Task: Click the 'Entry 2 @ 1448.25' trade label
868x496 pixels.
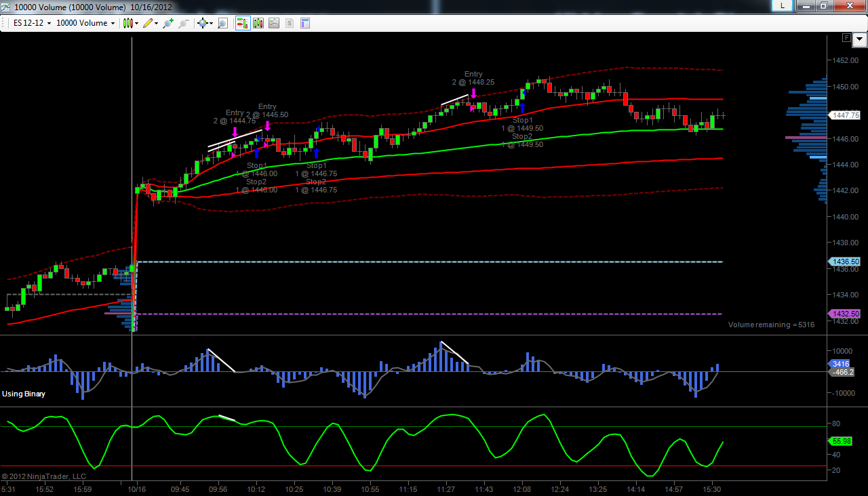Action: 473,78
